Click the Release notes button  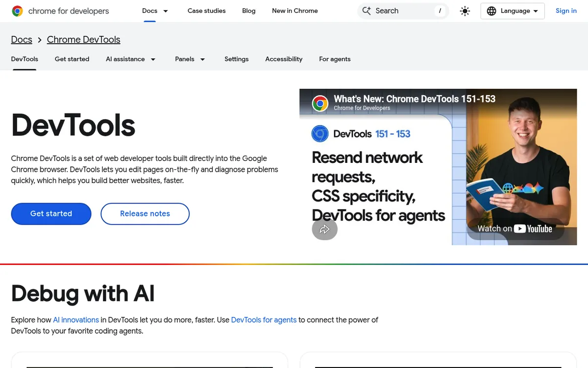pyautogui.click(x=145, y=214)
